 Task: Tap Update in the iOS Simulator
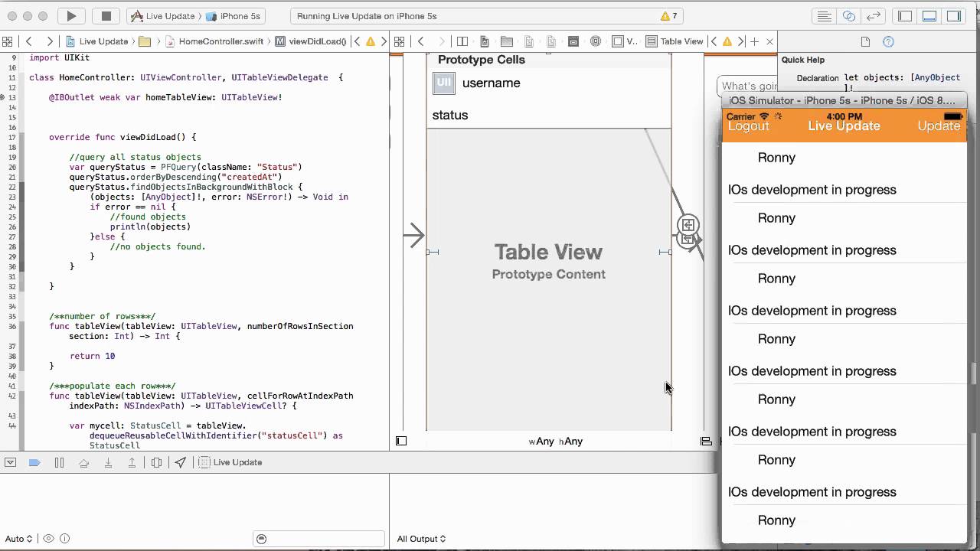click(939, 126)
